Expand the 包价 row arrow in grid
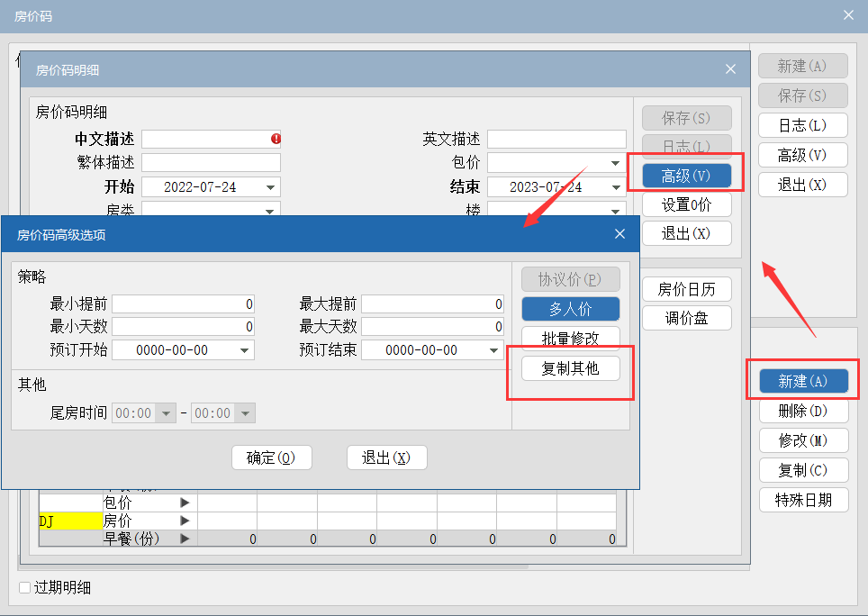 185,503
